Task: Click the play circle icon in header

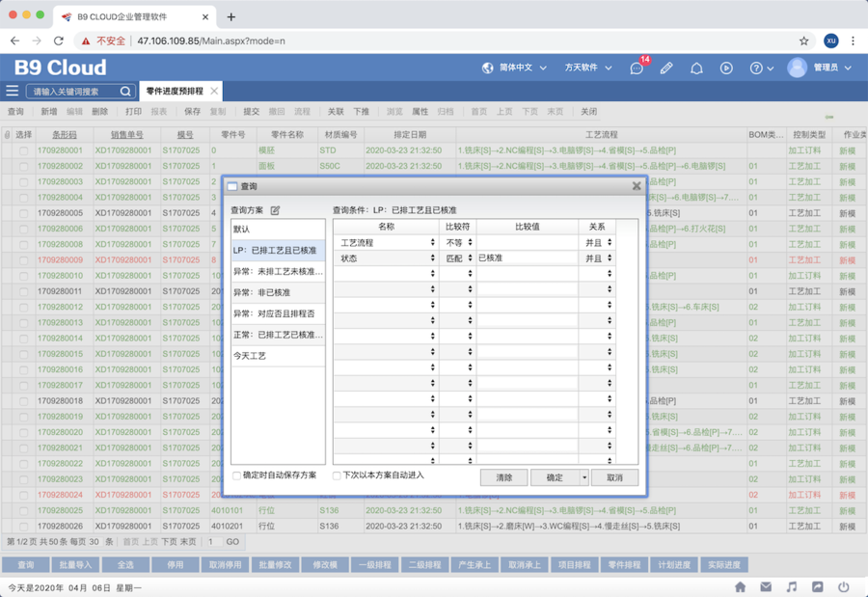Action: tap(726, 68)
